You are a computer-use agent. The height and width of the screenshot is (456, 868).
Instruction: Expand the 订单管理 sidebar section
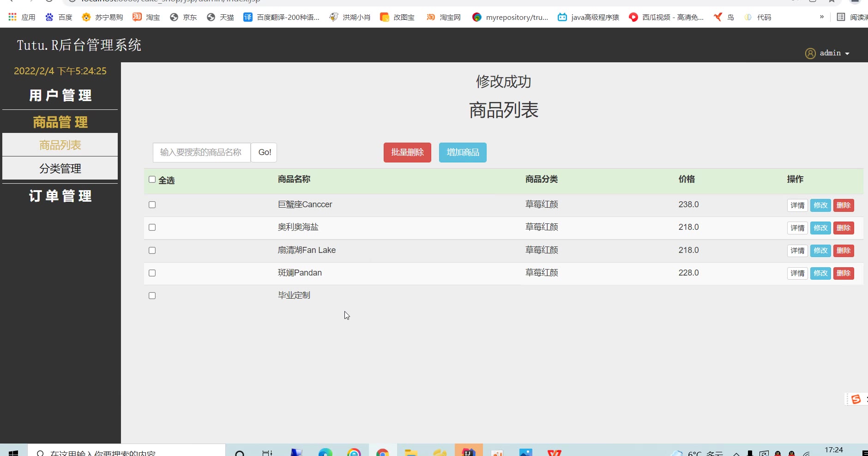point(60,196)
